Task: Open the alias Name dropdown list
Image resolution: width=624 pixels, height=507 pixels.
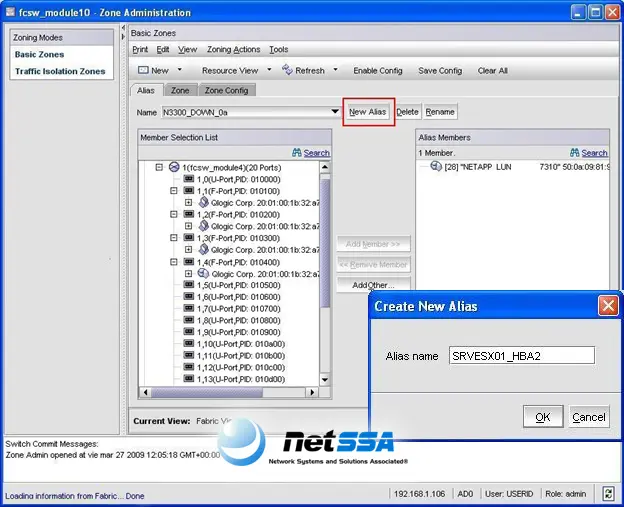Action: click(x=335, y=112)
